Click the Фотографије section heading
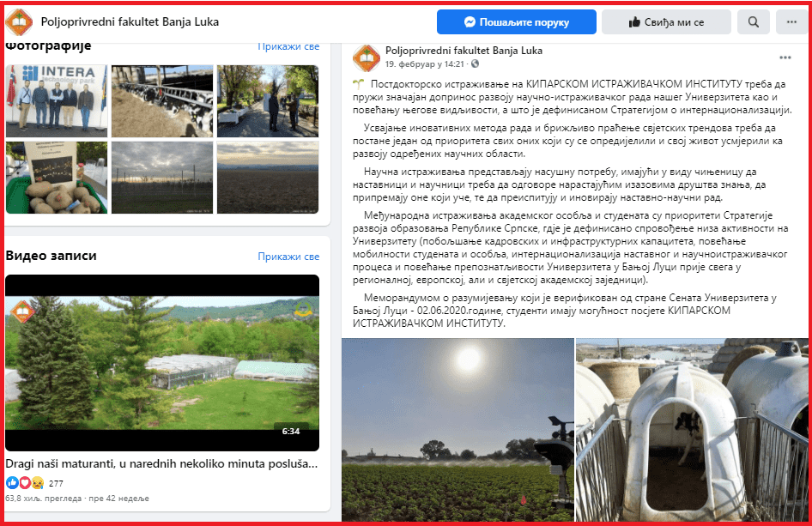Image resolution: width=812 pixels, height=526 pixels. point(48,45)
